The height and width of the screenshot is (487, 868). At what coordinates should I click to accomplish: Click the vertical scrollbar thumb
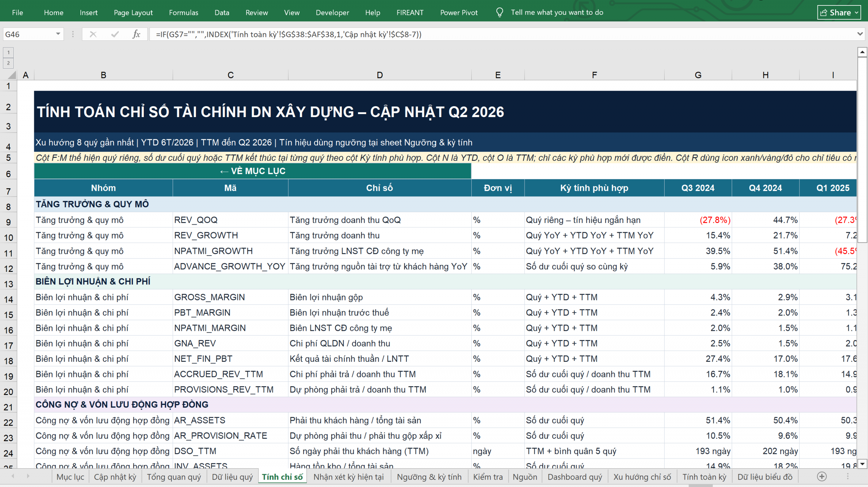pos(862,149)
